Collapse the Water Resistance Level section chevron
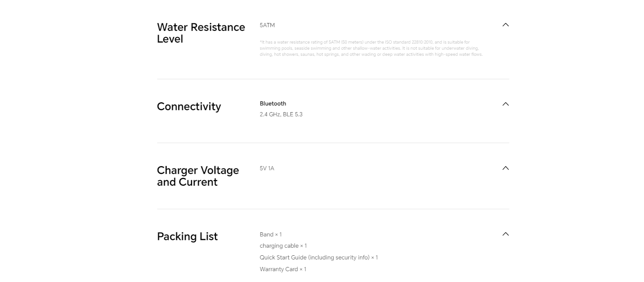This screenshot has height=282, width=644. [506, 25]
